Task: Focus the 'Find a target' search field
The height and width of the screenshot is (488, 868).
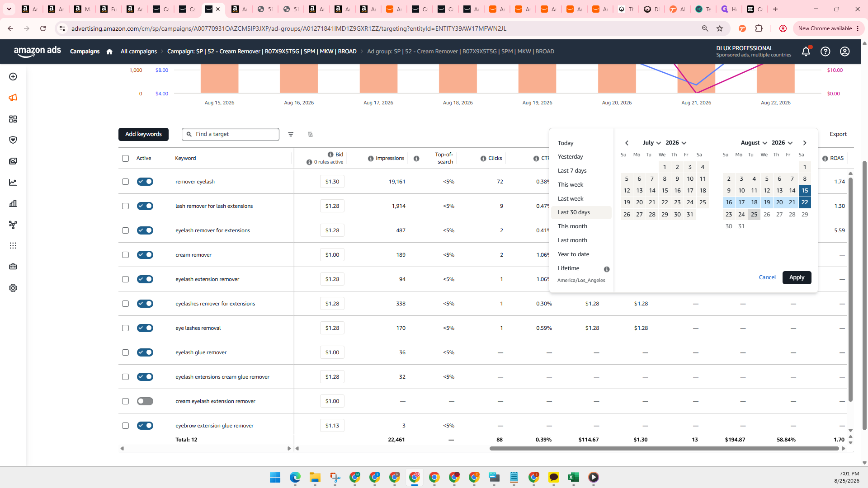Action: point(231,134)
